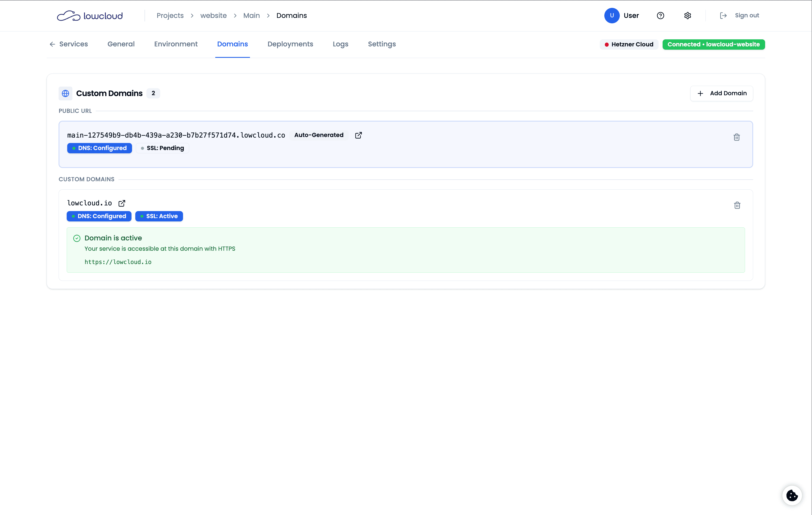Navigate to website breadcrumb

point(213,15)
